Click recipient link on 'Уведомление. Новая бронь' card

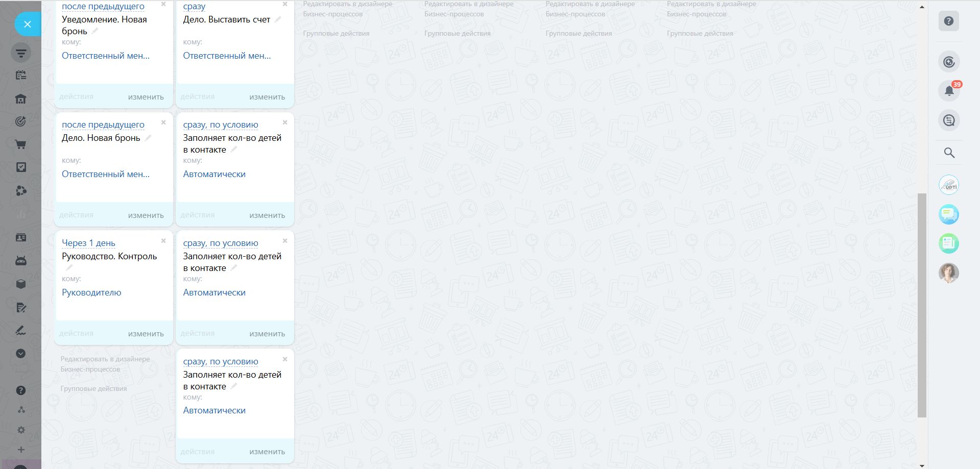(106, 56)
